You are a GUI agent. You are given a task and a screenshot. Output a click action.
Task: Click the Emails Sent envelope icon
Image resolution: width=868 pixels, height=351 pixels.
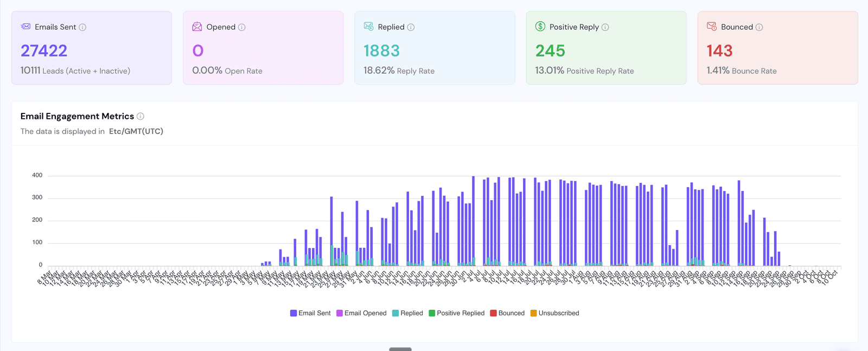tap(25, 27)
